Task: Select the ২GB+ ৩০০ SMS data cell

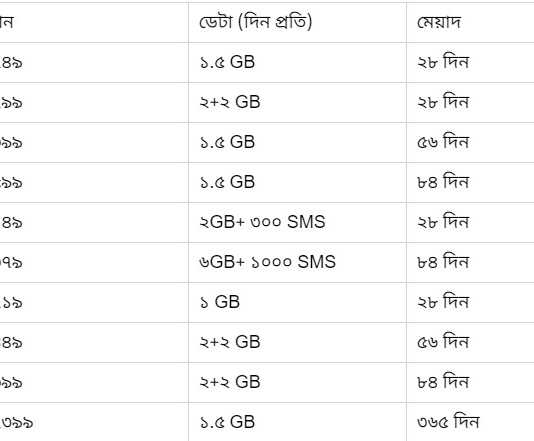Action: (262, 222)
